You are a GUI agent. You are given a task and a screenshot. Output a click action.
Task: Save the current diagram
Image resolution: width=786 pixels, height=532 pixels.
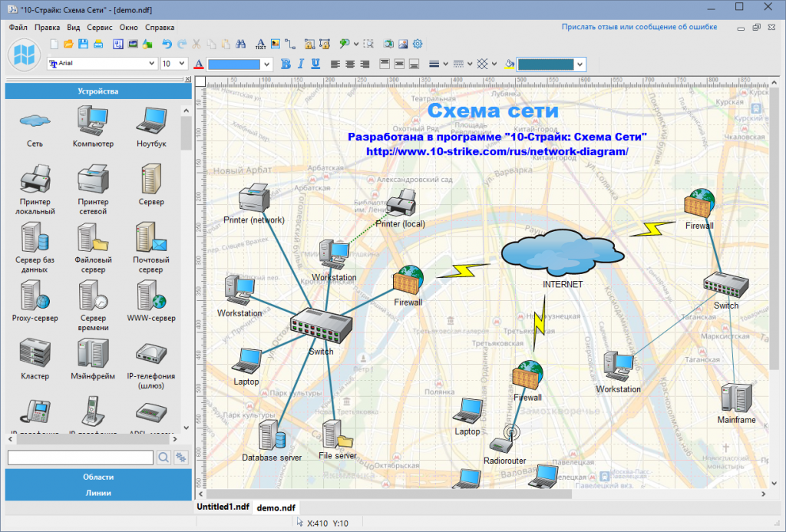[x=83, y=44]
